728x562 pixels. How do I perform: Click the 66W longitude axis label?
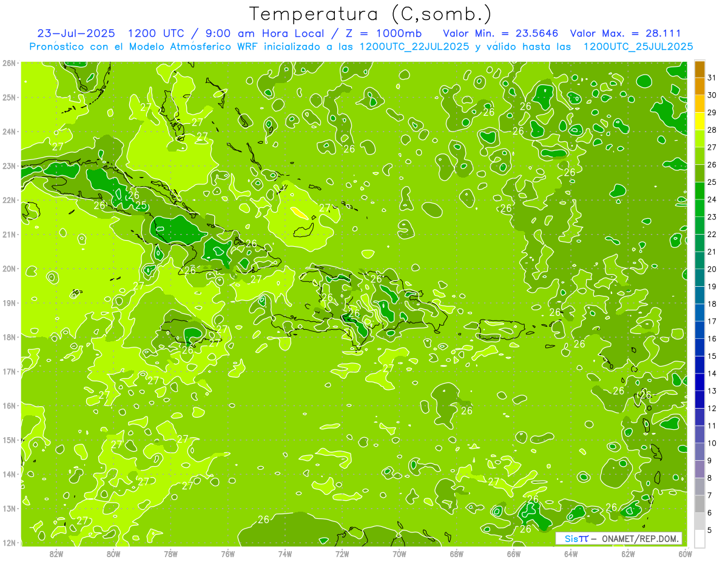(x=514, y=554)
